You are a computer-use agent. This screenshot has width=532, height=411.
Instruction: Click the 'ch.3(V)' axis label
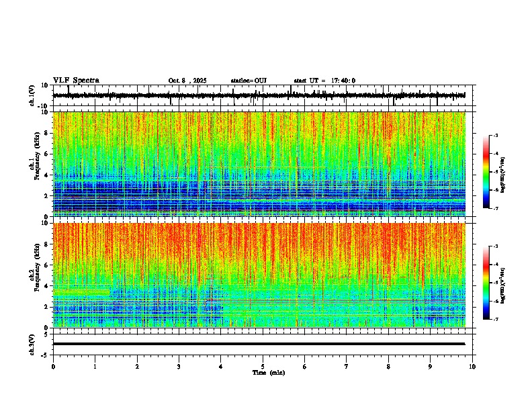pos(32,345)
